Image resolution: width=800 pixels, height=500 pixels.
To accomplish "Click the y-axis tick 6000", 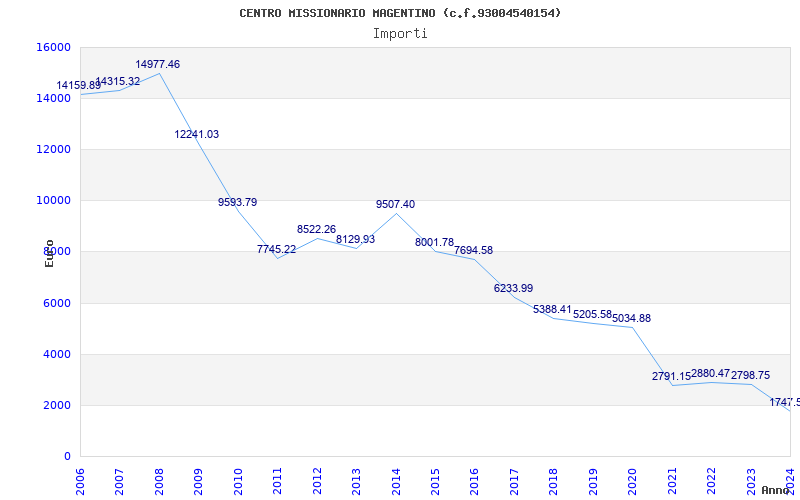I will (x=56, y=303).
